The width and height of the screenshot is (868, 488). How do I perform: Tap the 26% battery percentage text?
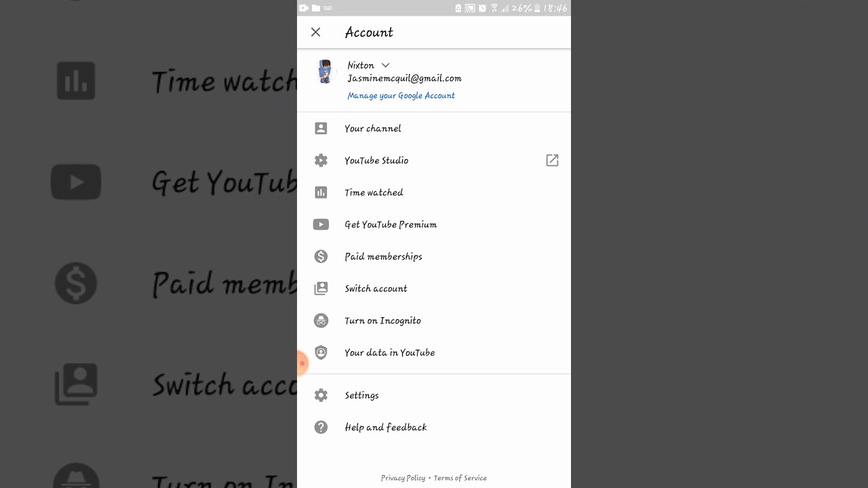tap(521, 8)
